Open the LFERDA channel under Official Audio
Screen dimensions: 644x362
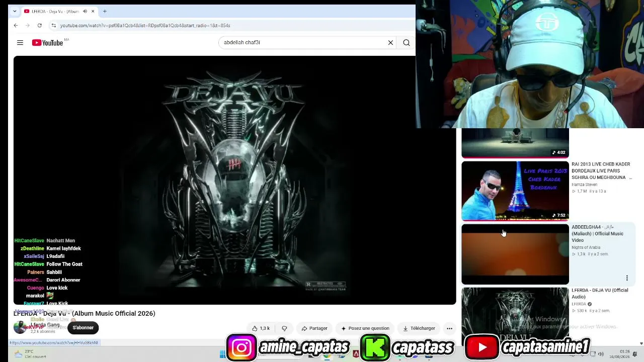pyautogui.click(x=579, y=304)
